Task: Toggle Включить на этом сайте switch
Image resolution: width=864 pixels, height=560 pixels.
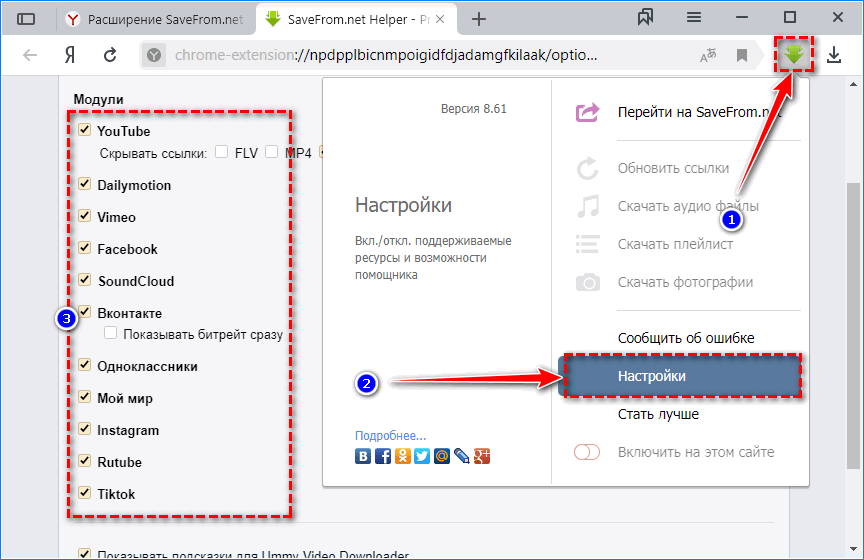Action: tap(587, 452)
